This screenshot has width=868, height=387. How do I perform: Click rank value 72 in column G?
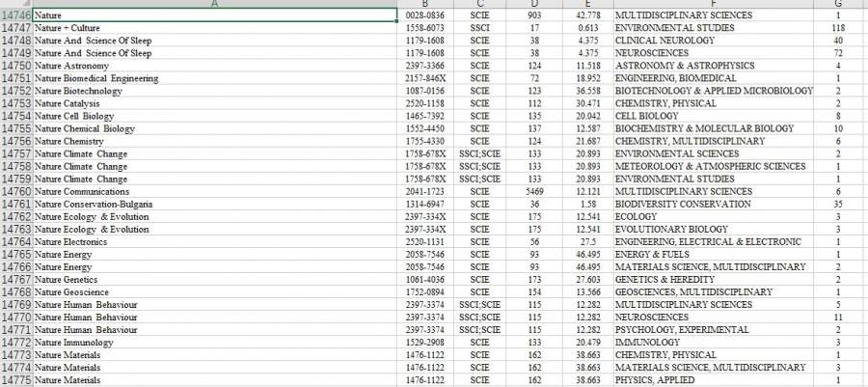[839, 53]
